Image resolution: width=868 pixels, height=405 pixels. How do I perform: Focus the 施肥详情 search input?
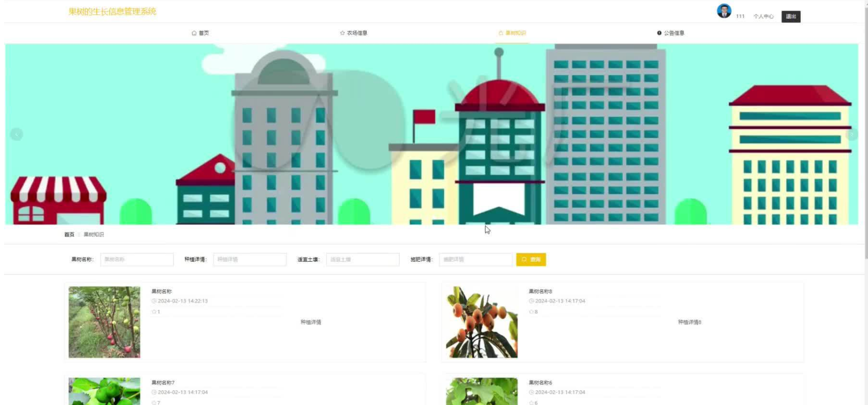click(476, 260)
